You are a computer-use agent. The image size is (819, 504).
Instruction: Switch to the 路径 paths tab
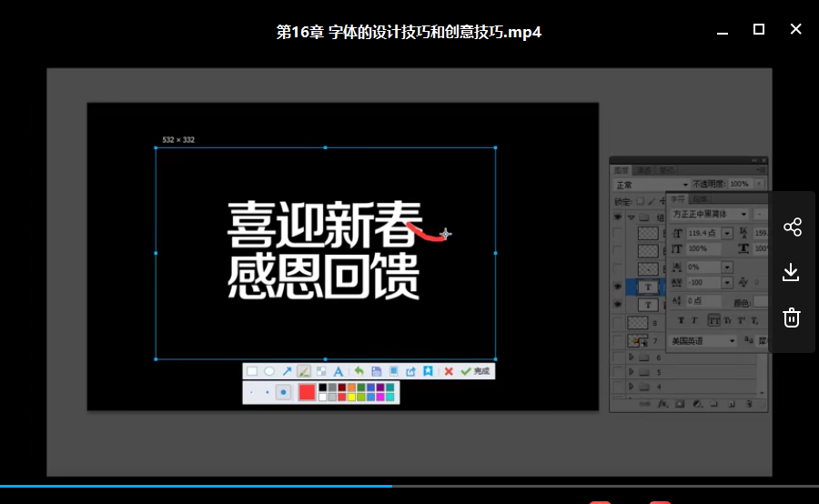click(x=666, y=170)
